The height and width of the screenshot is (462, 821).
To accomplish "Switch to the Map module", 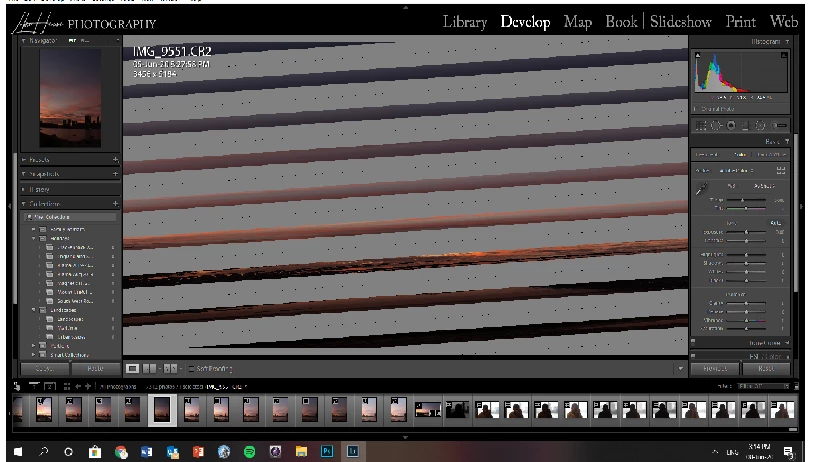I will [578, 21].
